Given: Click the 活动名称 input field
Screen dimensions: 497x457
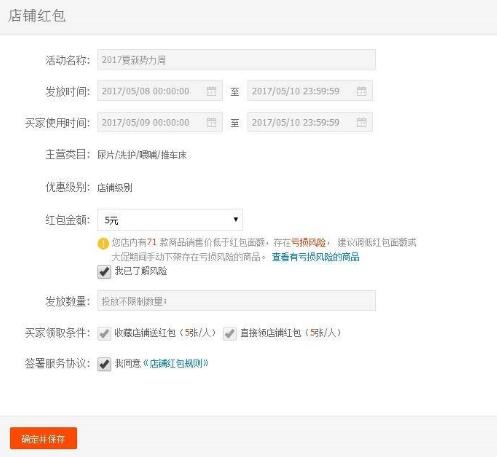Looking at the screenshot, I should pos(236,60).
